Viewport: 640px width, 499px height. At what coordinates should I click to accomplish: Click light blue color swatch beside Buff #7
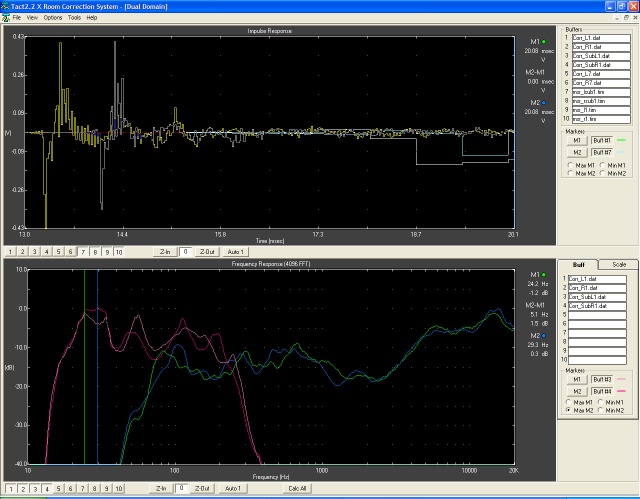(x=621, y=152)
